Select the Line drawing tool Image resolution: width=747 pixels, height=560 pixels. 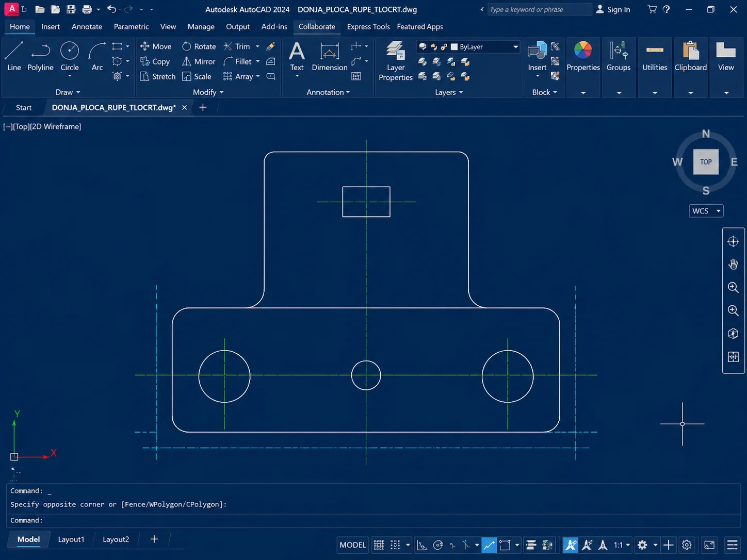(x=14, y=56)
